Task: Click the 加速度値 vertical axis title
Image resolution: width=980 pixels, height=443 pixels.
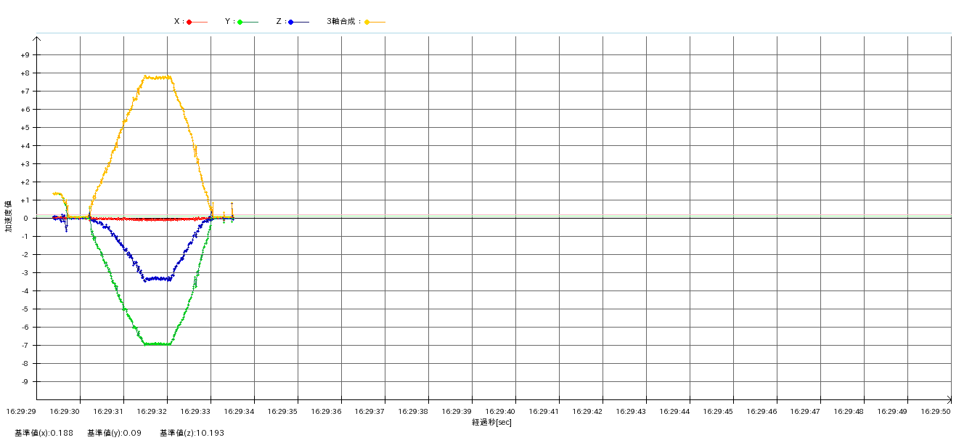Action: point(9,216)
